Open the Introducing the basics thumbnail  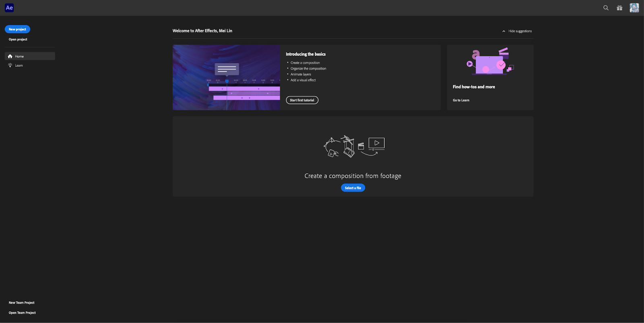[226, 77]
